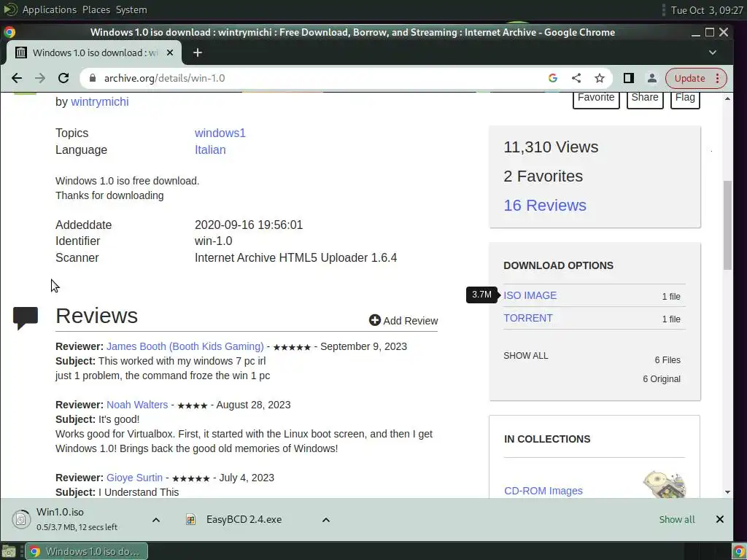747x560 pixels.
Task: Click the show desktop icon in taskbar
Action: click(9, 552)
